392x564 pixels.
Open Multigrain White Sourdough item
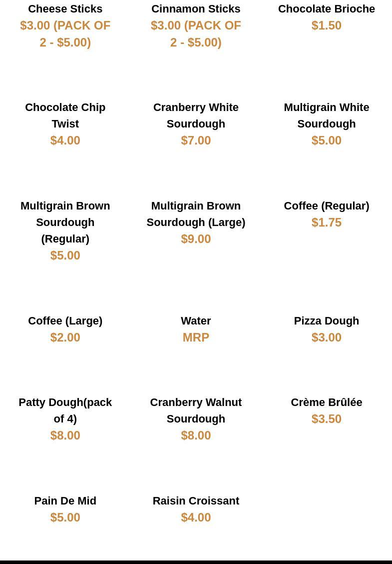point(326,115)
